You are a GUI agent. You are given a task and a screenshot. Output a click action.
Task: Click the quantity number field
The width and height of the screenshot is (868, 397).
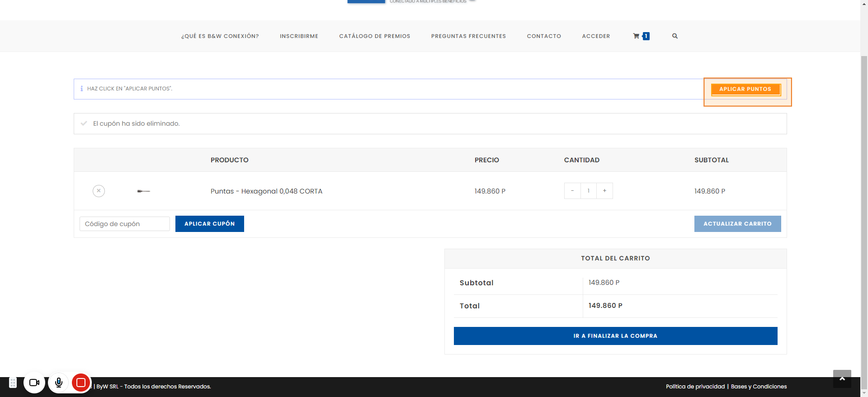pyautogui.click(x=588, y=191)
